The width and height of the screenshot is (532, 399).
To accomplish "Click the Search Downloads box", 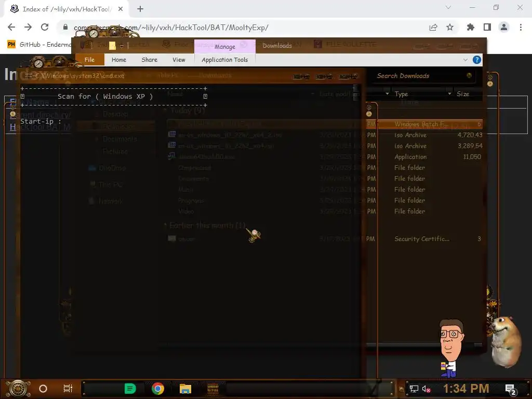I will point(424,76).
